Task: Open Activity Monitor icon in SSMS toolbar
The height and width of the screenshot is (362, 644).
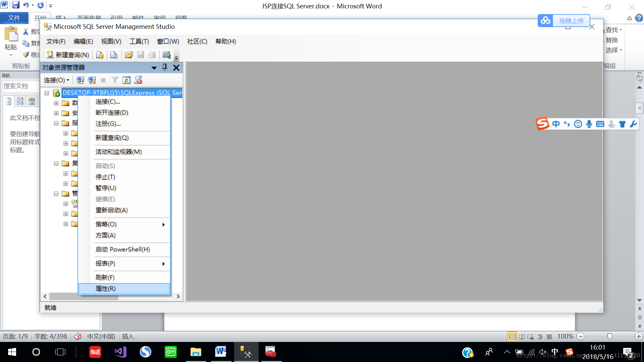Action: pyautogui.click(x=167, y=55)
